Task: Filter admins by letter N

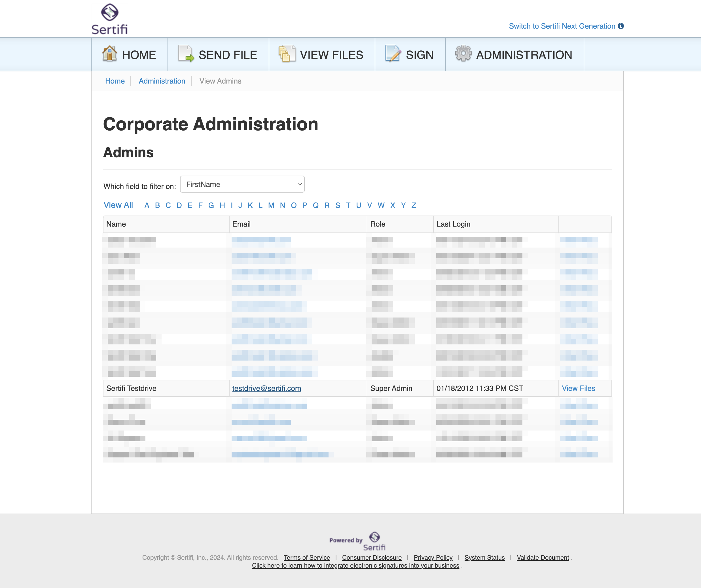Action: point(282,205)
